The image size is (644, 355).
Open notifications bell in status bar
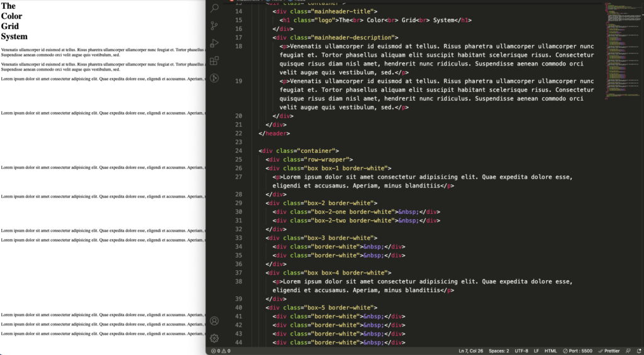(x=638, y=351)
